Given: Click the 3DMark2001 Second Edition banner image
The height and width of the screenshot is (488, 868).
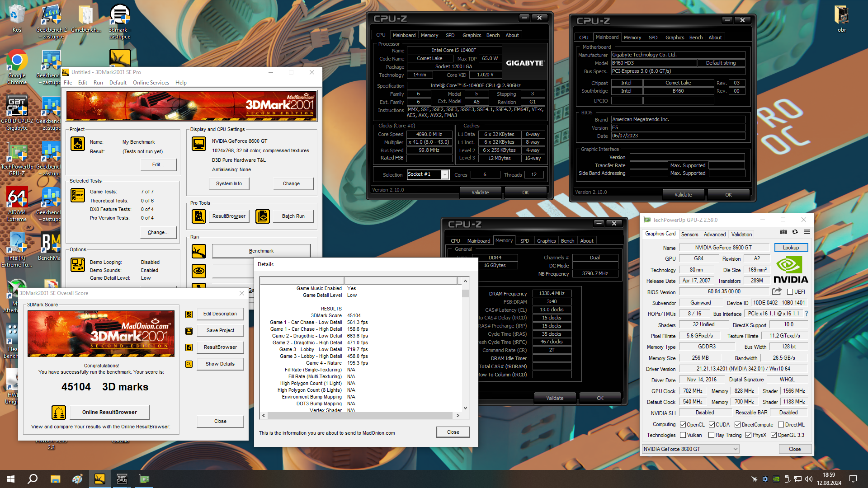Looking at the screenshot, I should coord(192,106).
